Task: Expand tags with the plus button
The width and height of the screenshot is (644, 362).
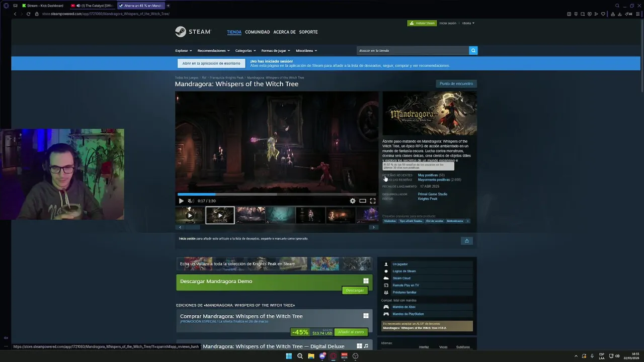Action: coord(468,221)
